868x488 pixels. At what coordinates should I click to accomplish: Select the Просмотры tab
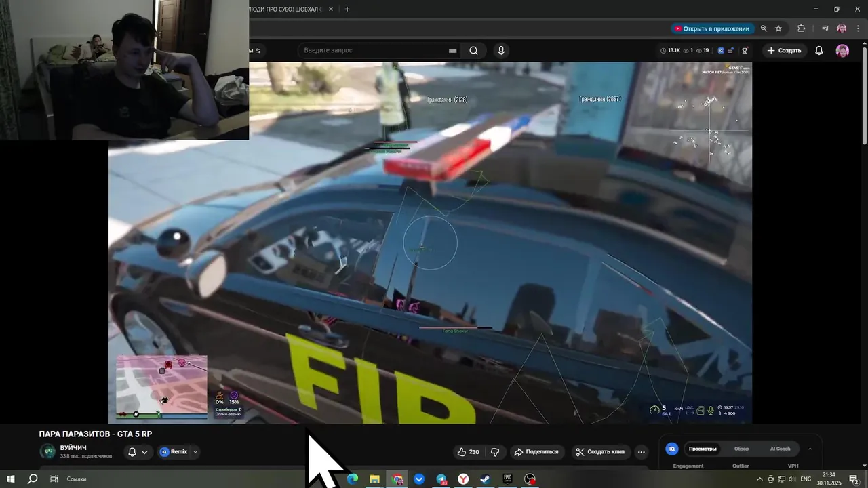tap(703, 449)
